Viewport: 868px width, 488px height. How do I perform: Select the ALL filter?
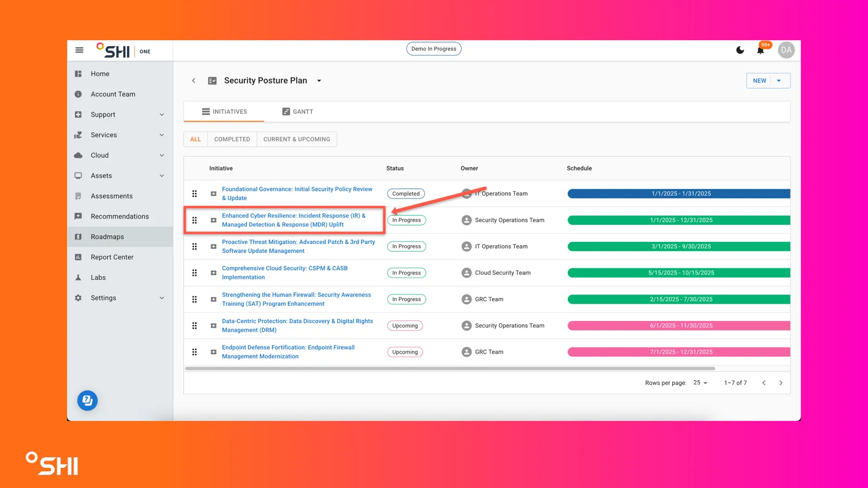click(195, 139)
